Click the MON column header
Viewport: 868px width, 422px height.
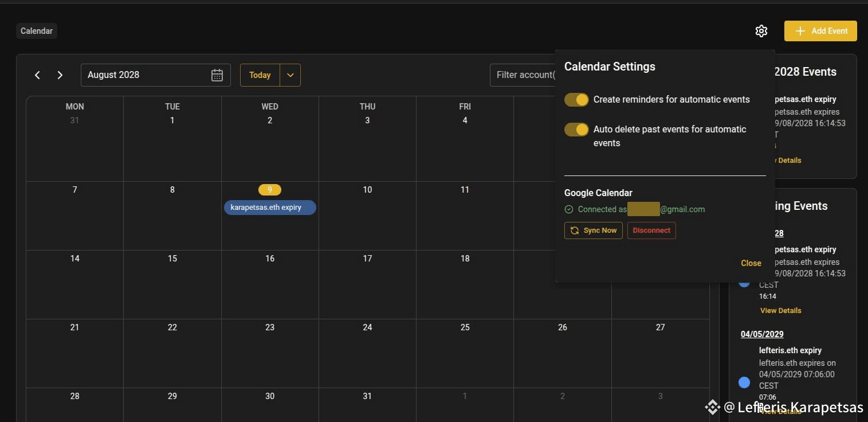pos(74,107)
